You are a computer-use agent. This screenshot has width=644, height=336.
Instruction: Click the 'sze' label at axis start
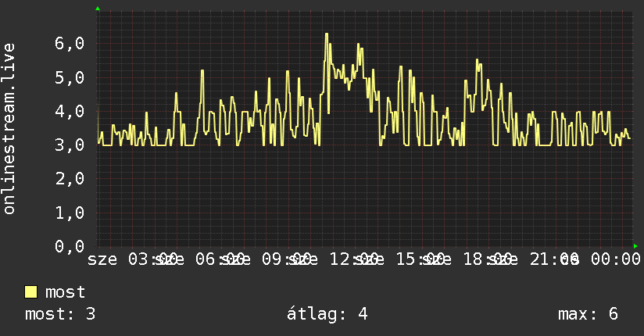pos(102,259)
